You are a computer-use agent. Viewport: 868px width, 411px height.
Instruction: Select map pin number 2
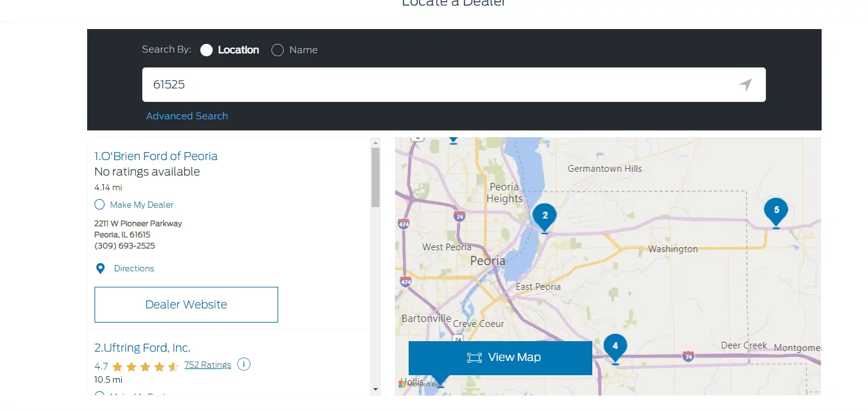coord(545,217)
